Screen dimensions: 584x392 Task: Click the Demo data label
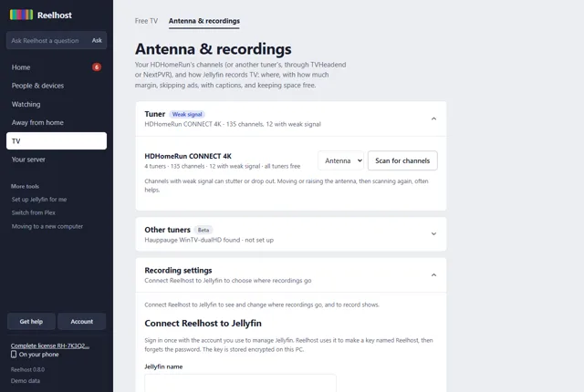pyautogui.click(x=26, y=381)
